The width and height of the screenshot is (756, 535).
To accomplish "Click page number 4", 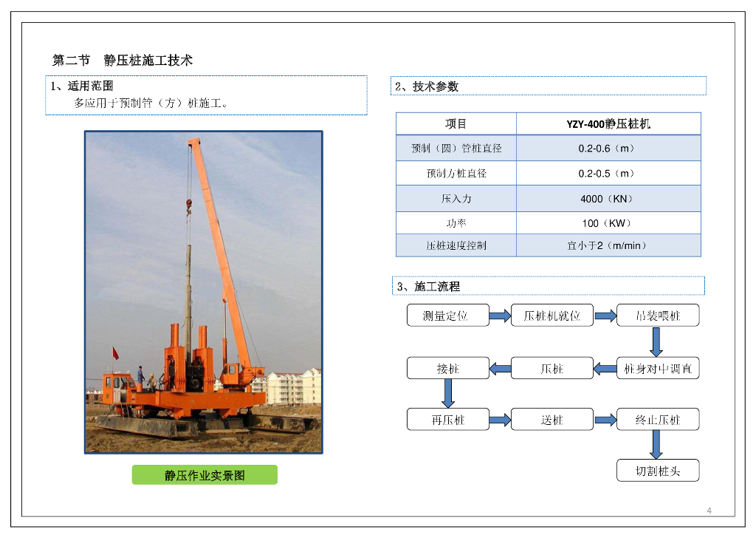I will (709, 511).
